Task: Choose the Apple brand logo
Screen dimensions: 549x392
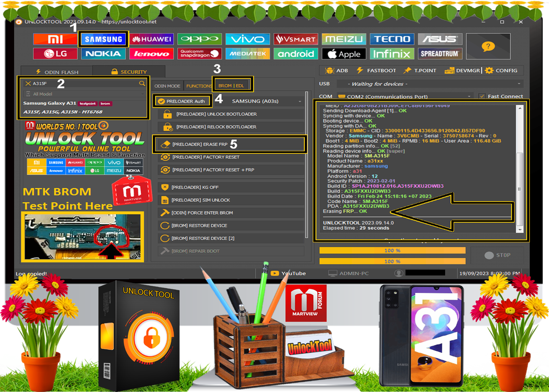Action: coord(344,53)
